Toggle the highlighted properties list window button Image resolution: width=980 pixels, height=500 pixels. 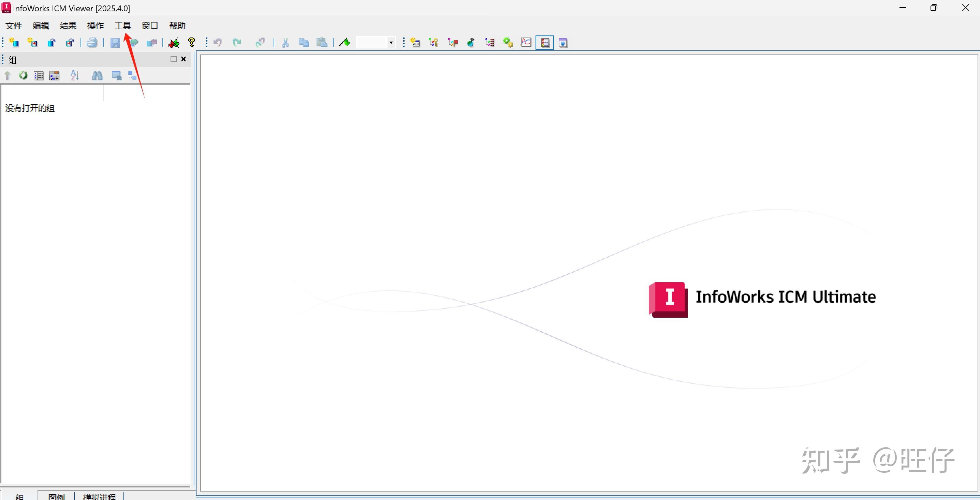[x=545, y=43]
